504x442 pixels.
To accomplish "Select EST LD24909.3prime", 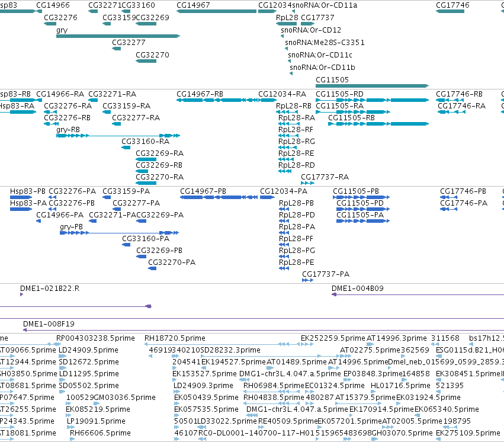I will tap(203, 386).
